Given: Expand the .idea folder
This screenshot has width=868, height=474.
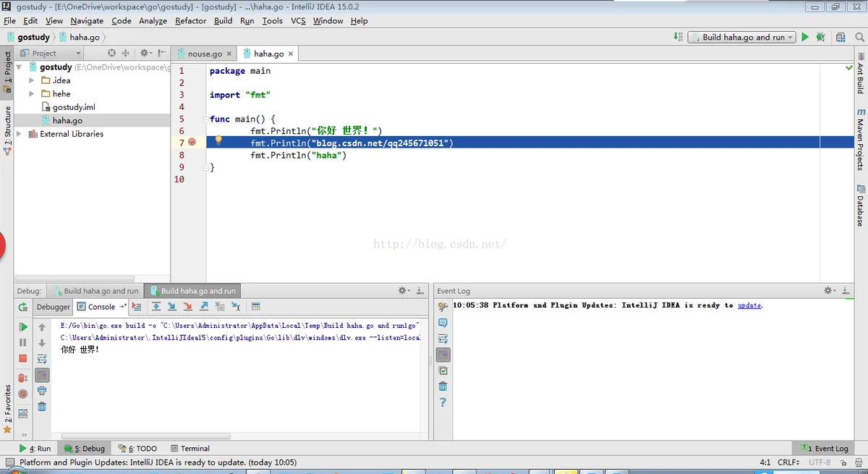Looking at the screenshot, I should click(x=31, y=80).
